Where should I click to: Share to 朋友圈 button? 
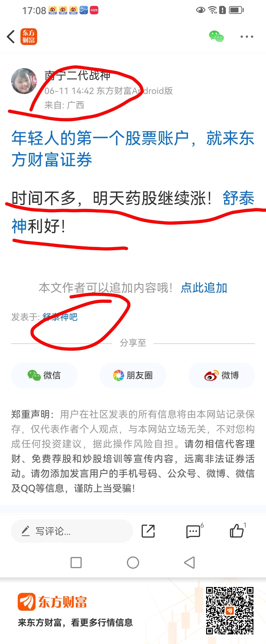[133, 375]
